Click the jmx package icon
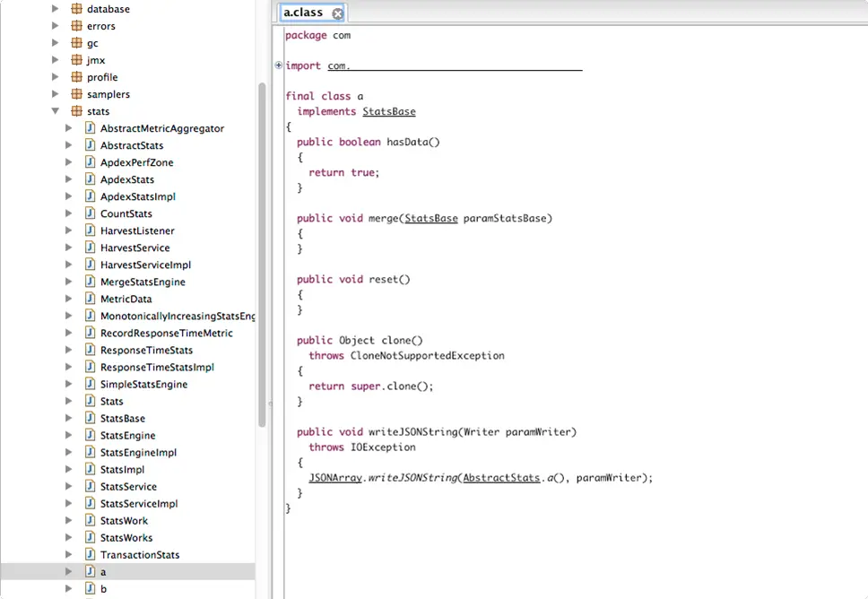868x599 pixels. pos(76,60)
